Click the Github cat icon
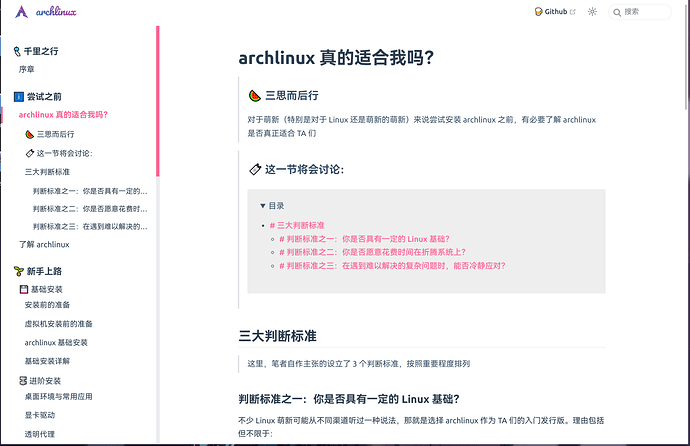This screenshot has height=446, width=690. pos(538,12)
